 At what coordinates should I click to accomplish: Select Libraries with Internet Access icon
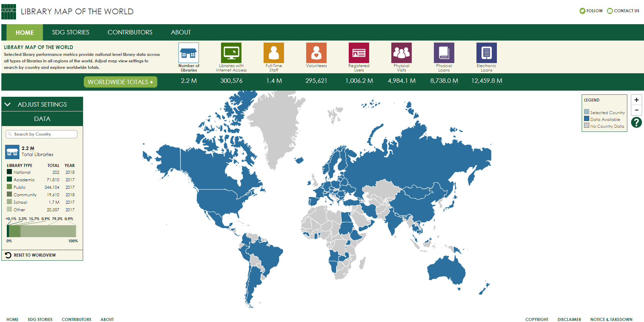pyautogui.click(x=231, y=53)
